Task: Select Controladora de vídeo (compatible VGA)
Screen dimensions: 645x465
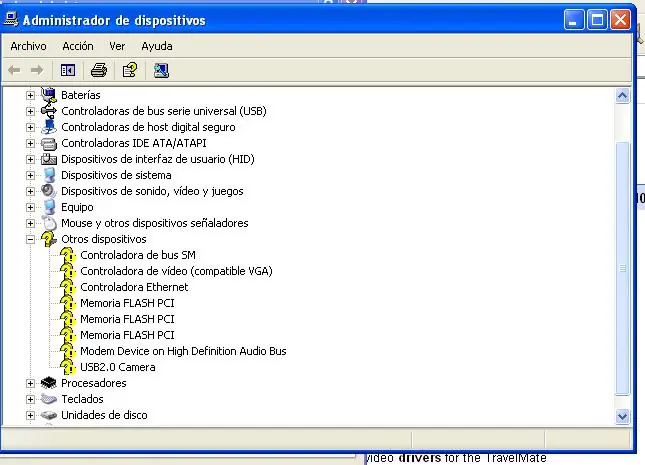Action: click(x=176, y=271)
